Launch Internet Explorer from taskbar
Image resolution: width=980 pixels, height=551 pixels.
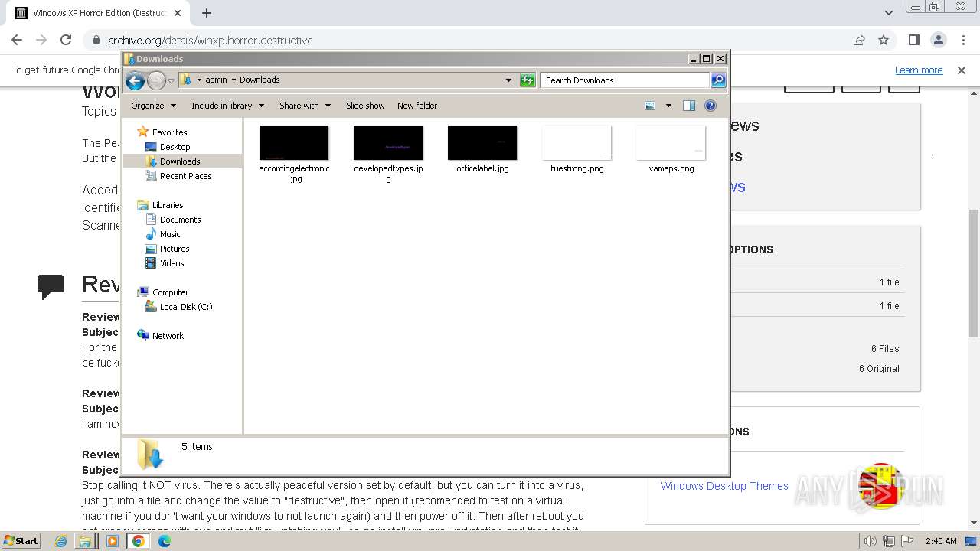point(61,541)
